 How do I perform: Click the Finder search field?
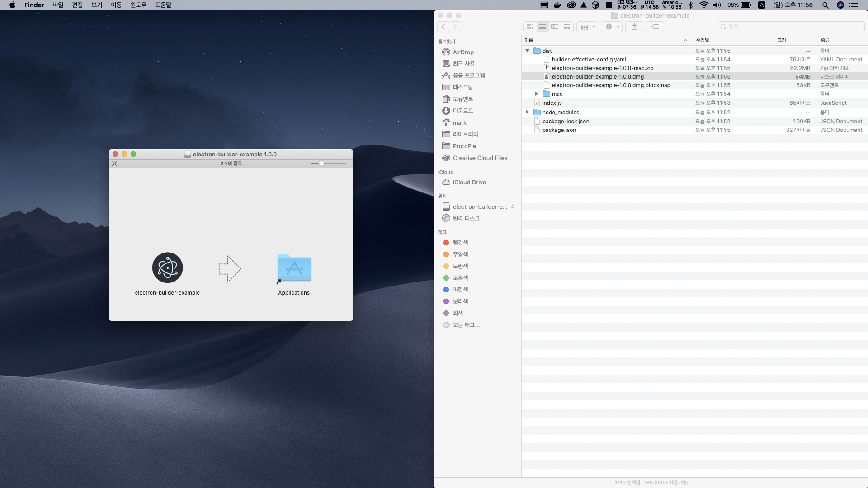coord(791,27)
